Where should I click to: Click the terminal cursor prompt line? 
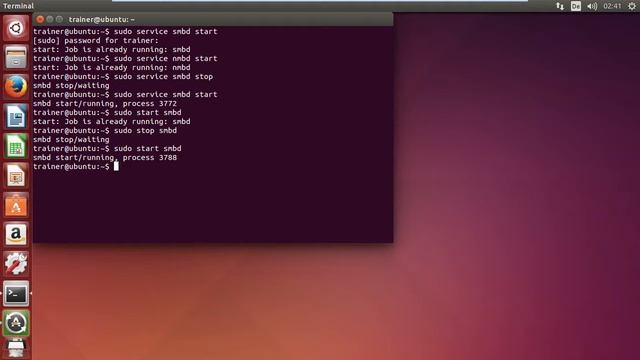coord(76,167)
